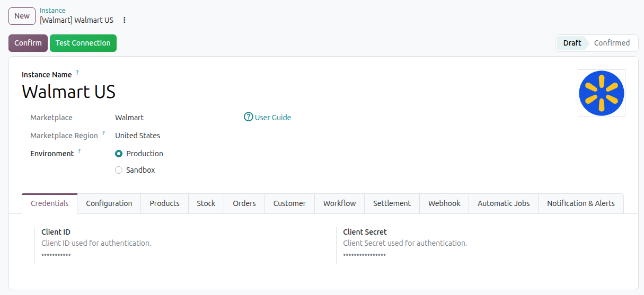The height and width of the screenshot is (295, 644).
Task: Click the Walmart spark logo image
Action: [x=602, y=93]
